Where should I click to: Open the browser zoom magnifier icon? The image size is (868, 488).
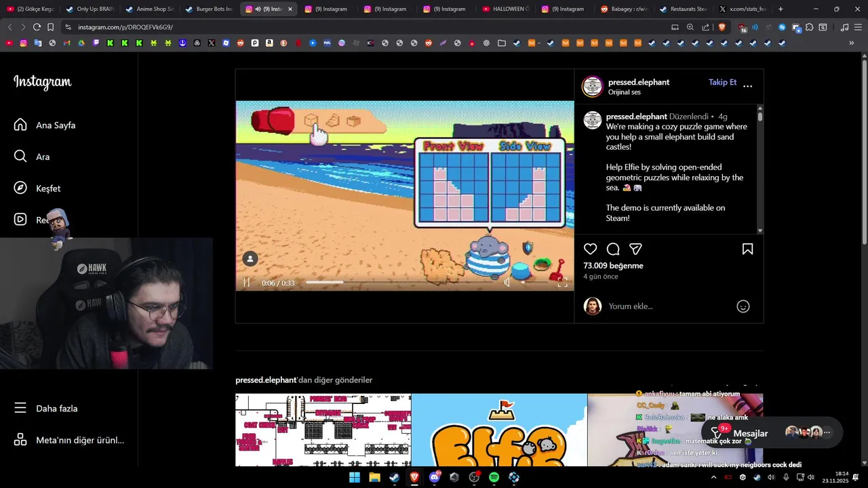(690, 27)
